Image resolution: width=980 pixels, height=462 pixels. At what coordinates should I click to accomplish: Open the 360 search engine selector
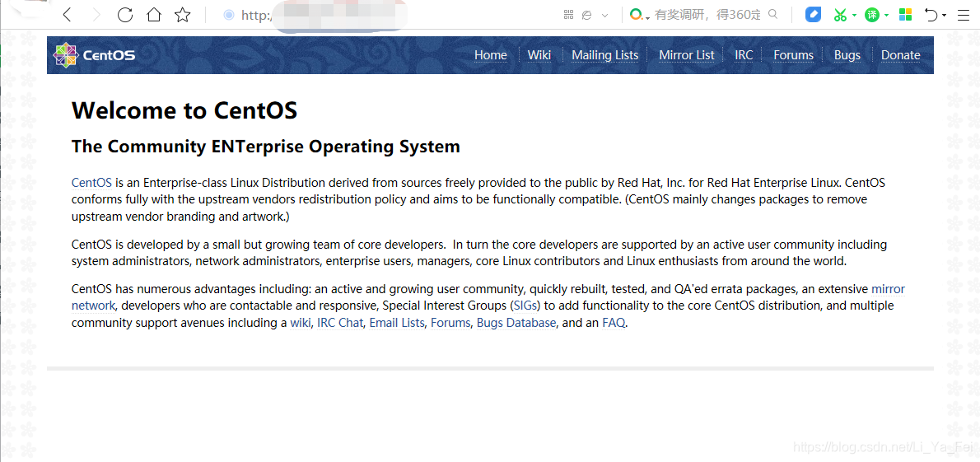coord(639,15)
